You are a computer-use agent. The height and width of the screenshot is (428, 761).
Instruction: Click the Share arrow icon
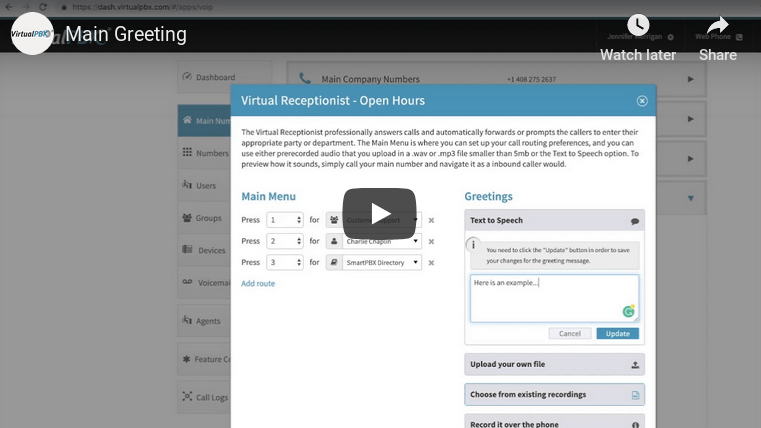(x=718, y=25)
